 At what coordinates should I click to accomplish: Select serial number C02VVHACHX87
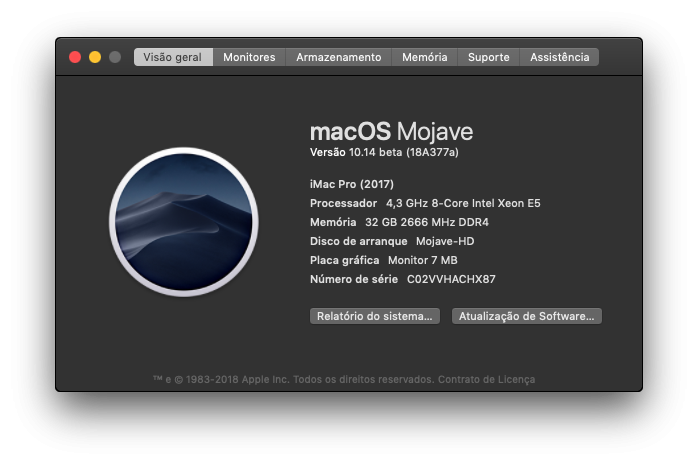(451, 279)
